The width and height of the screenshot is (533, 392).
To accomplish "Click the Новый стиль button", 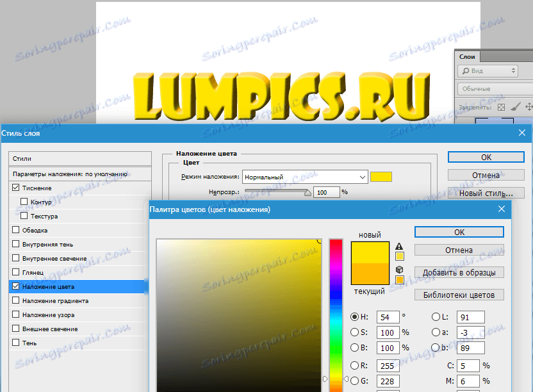I will 486,193.
